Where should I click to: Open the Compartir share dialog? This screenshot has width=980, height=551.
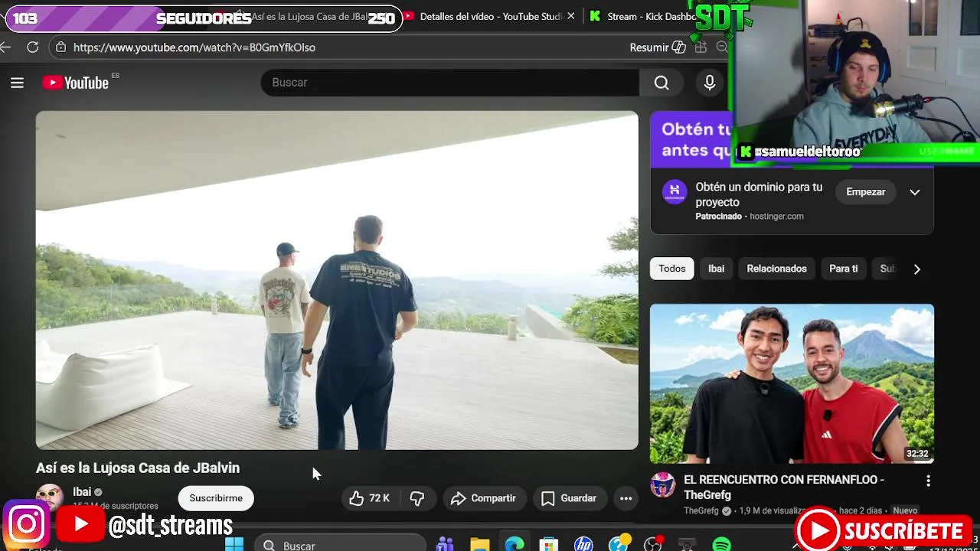point(484,498)
